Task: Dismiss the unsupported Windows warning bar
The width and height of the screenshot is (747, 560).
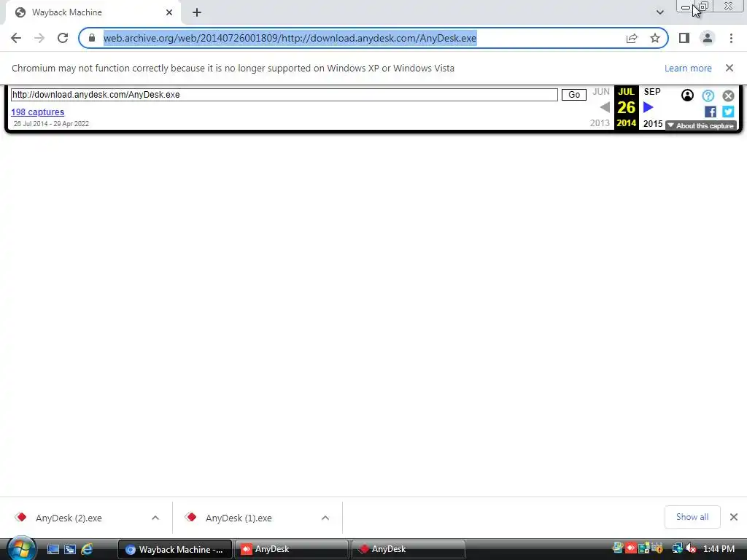Action: [x=729, y=68]
